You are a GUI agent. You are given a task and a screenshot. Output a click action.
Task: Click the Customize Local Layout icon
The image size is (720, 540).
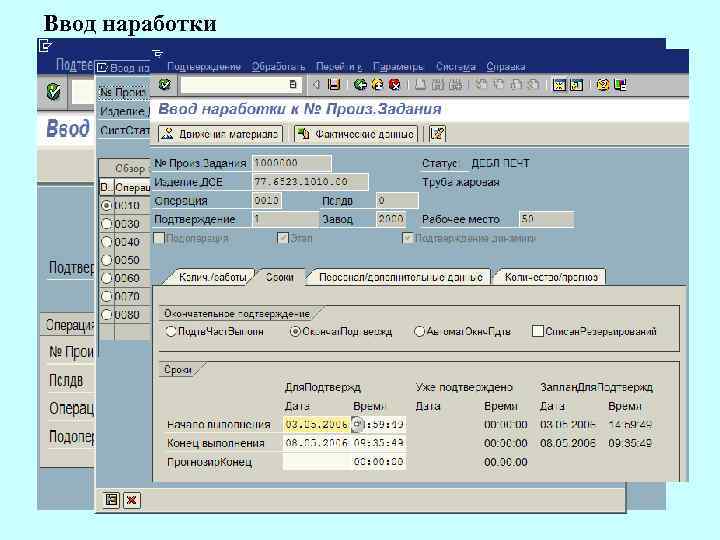point(620,85)
